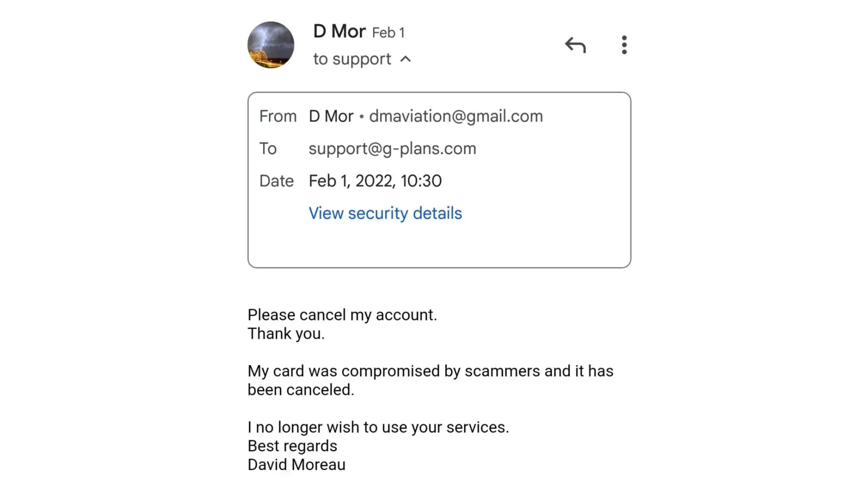Click sender email dmaviation@gmail.com
Image resolution: width=868 pixels, height=488 pixels.
pyautogui.click(x=456, y=116)
